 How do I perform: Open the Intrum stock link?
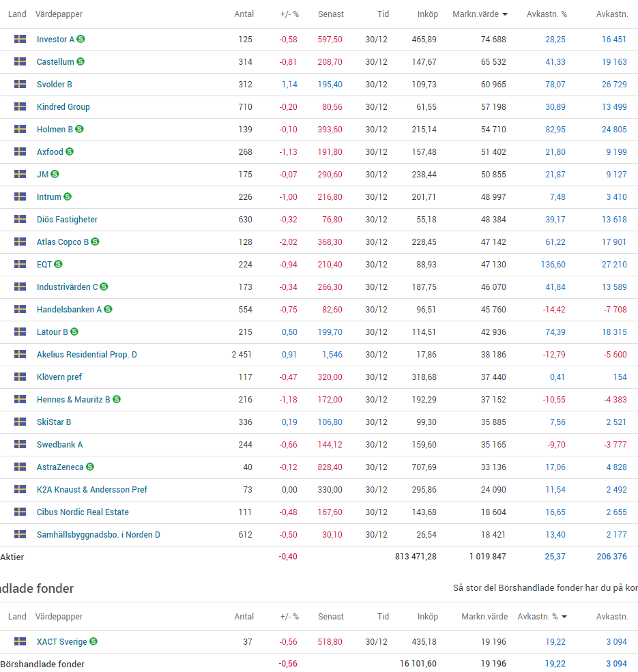tap(49, 196)
